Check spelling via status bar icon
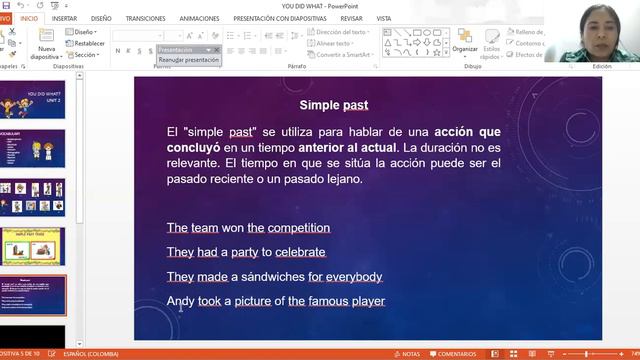This screenshot has width=640, height=360. point(51,354)
